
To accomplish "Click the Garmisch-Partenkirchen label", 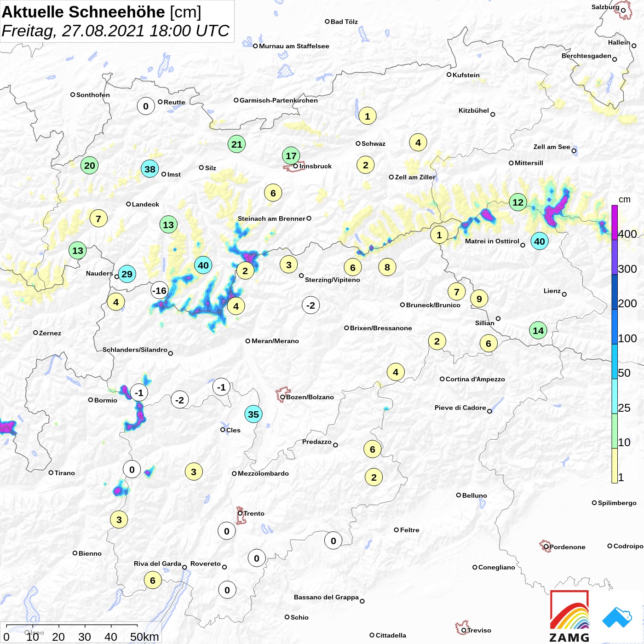I will pyautogui.click(x=279, y=100).
